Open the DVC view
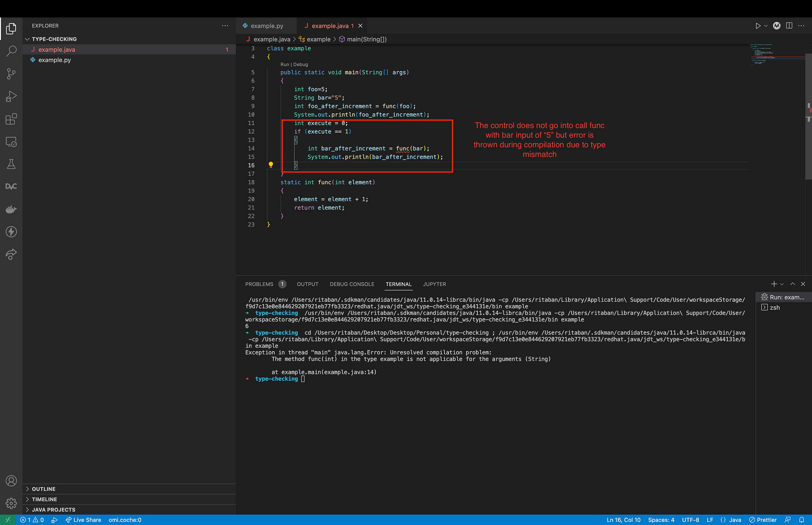 (11, 186)
